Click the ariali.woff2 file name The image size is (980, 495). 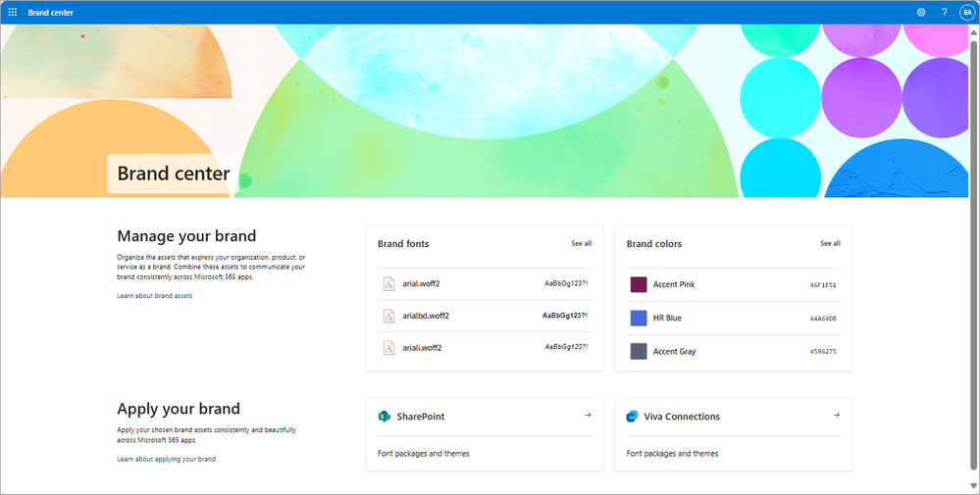tap(422, 348)
